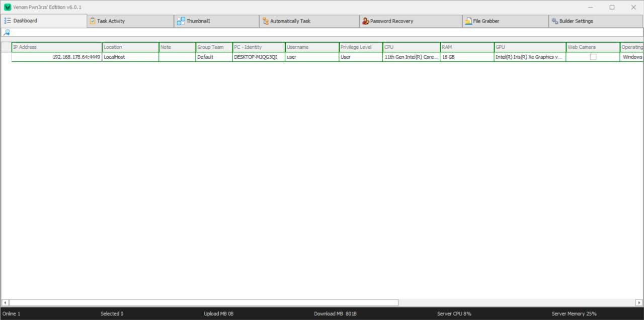The image size is (644, 320).
Task: Click the Privilege Level column header
Action: (361, 47)
